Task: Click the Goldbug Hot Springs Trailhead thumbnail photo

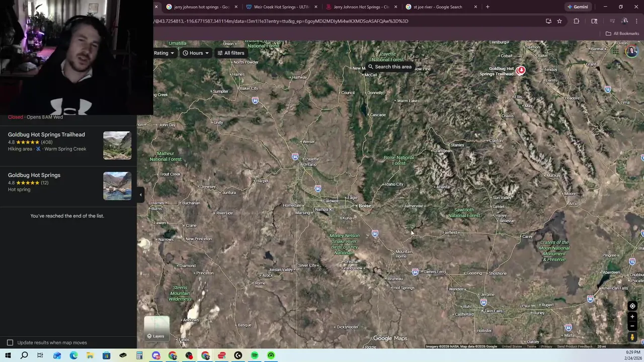Action: 117,145
